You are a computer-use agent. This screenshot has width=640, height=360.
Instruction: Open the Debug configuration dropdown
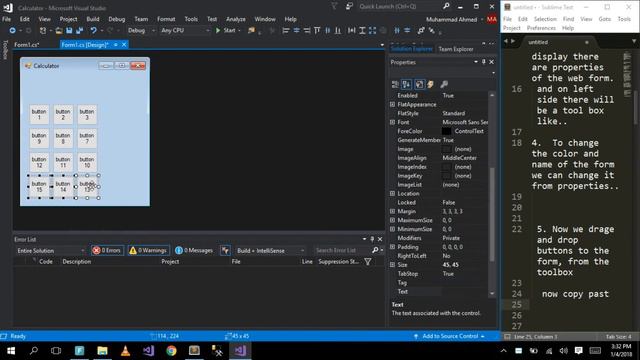tap(141, 31)
